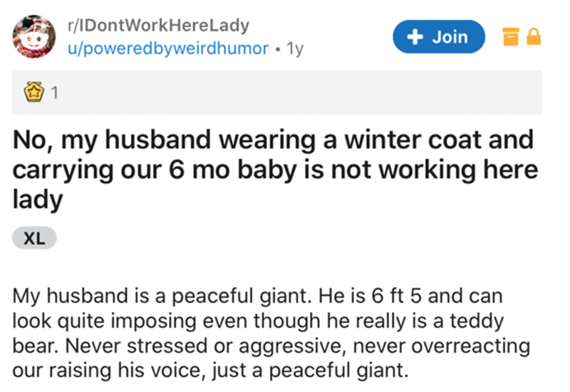Click the 1y post timestamp
570x392 pixels.
click(295, 48)
